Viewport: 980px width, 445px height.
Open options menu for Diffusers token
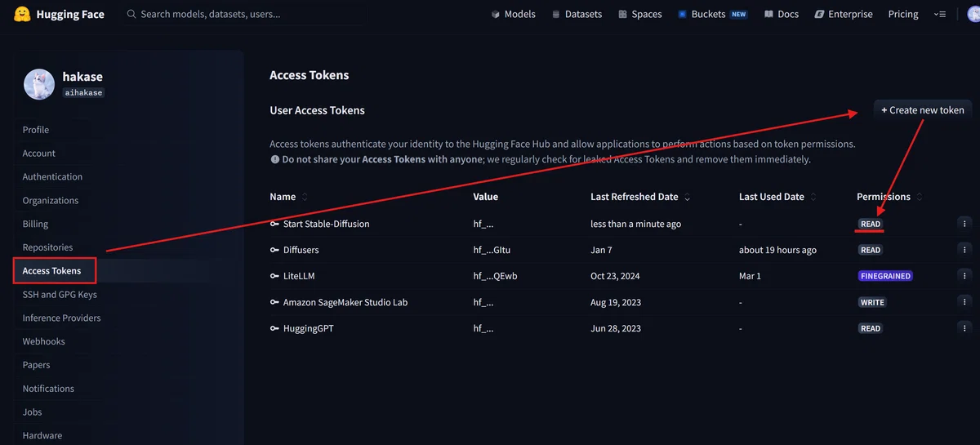[x=964, y=250]
